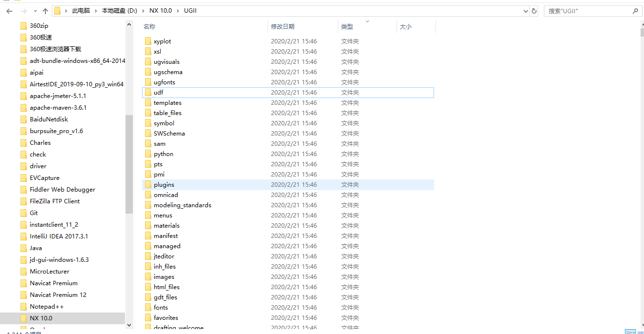Select NX 10.0 breadcrumb in address bar
The height and width of the screenshot is (334, 644).
click(x=160, y=11)
